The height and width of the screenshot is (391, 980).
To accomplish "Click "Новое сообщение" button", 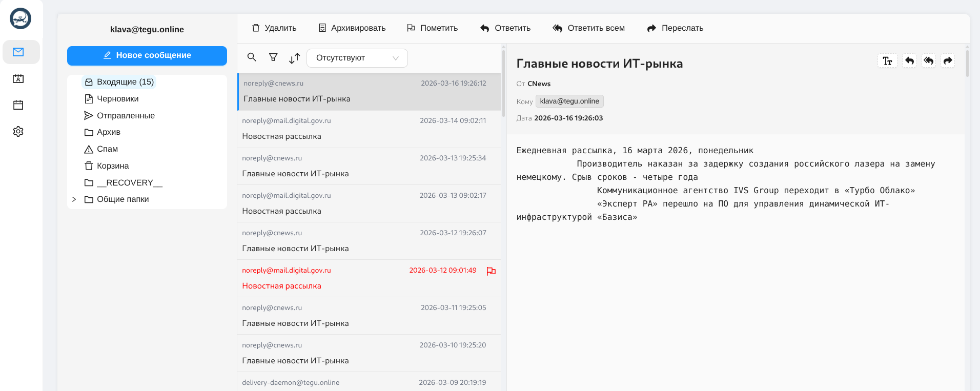I will (x=147, y=55).
